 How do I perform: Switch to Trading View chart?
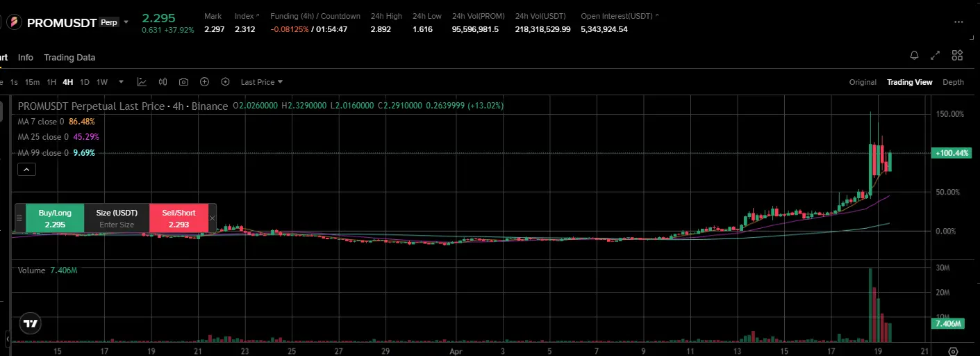point(909,82)
